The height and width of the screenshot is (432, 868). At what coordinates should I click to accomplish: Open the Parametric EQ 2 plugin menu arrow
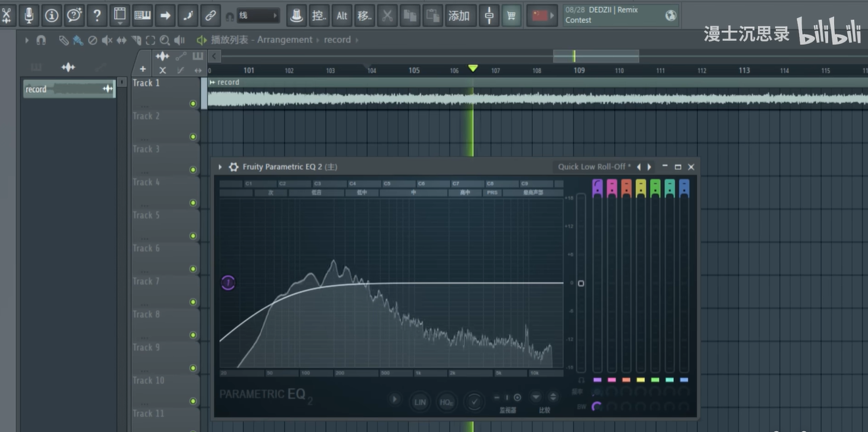[220, 167]
